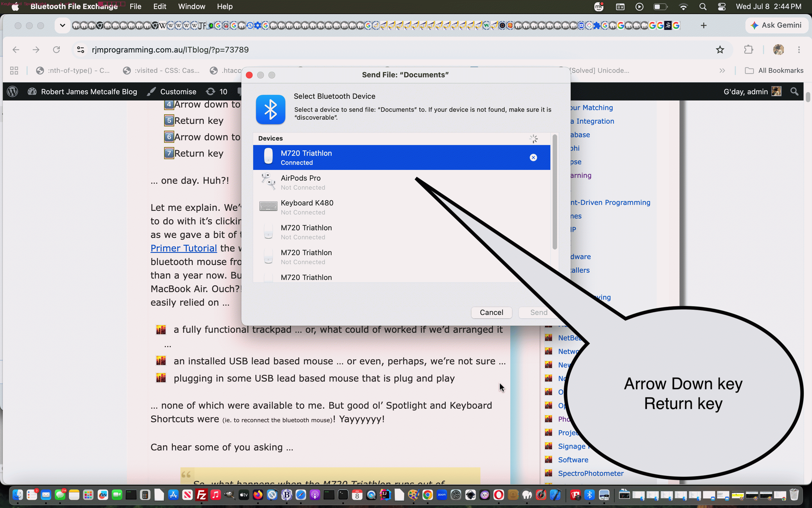
Task: Open Spotlight search in the menu bar
Action: tap(703, 7)
